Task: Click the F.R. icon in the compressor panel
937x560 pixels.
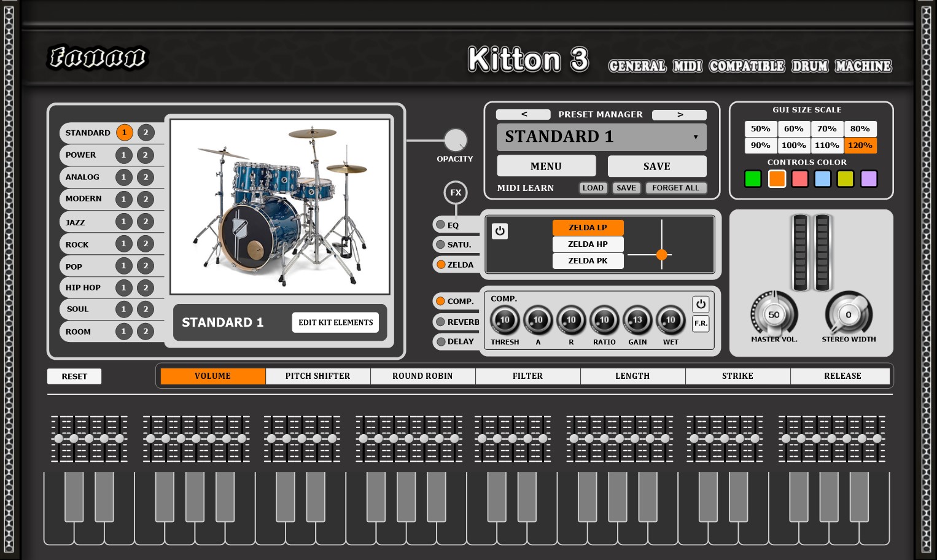Action: 701,324
